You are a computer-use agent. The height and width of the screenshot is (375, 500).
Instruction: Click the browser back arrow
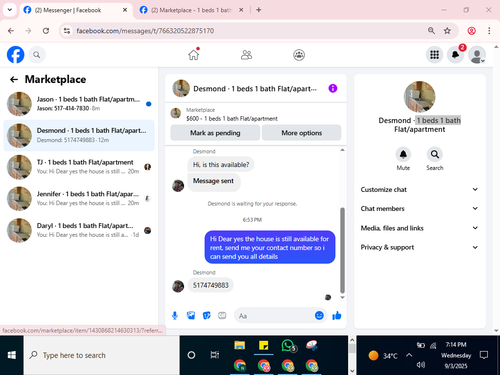pyautogui.click(x=11, y=31)
